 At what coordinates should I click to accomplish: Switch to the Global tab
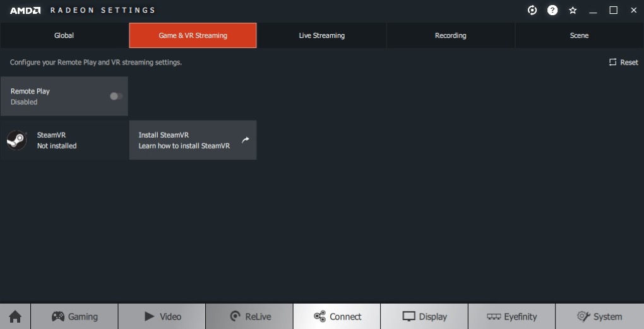pos(64,35)
